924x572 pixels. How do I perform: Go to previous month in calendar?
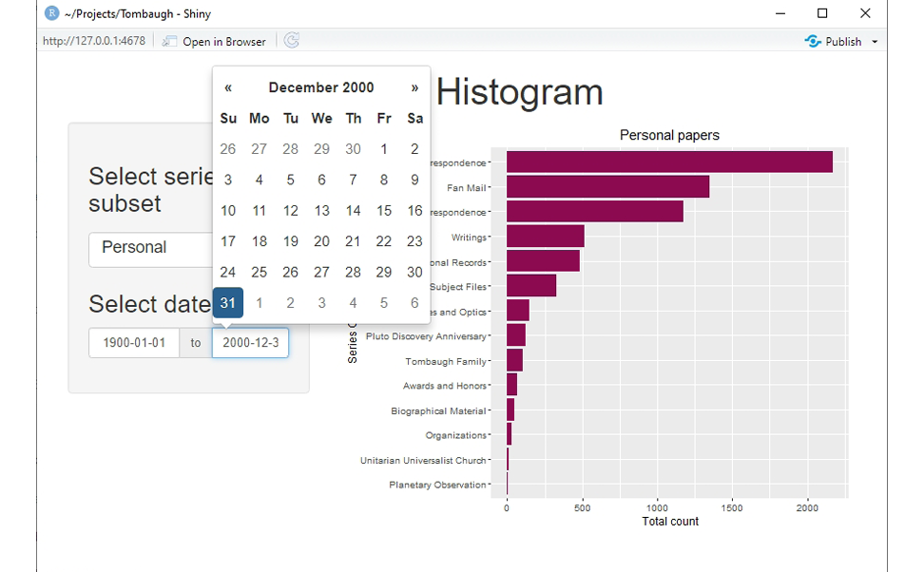point(228,87)
